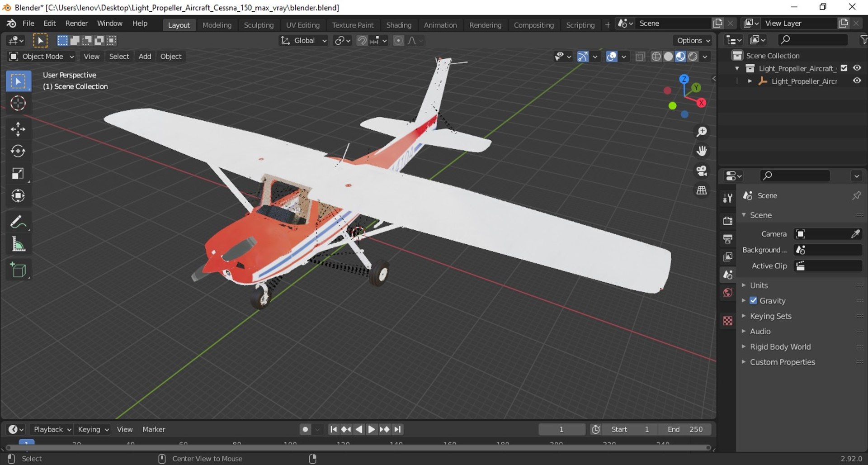Activate the Rotate tool
This screenshot has height=465, width=868.
click(x=18, y=151)
